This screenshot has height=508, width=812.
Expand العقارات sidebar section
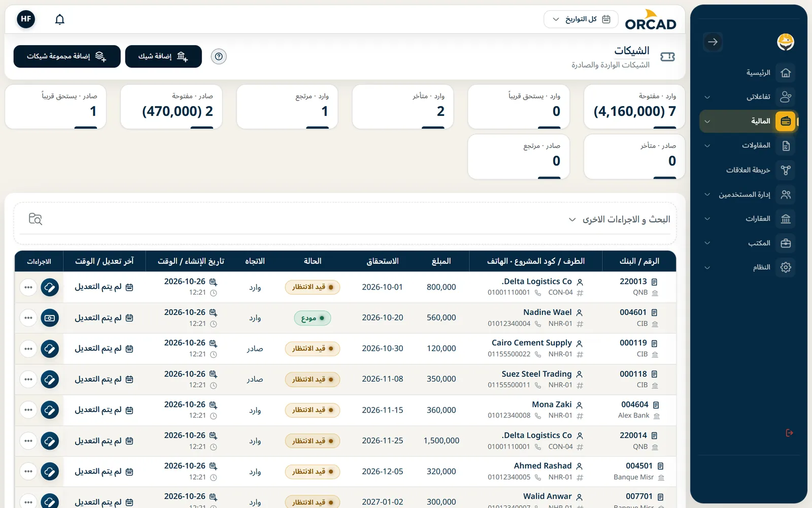click(x=707, y=219)
